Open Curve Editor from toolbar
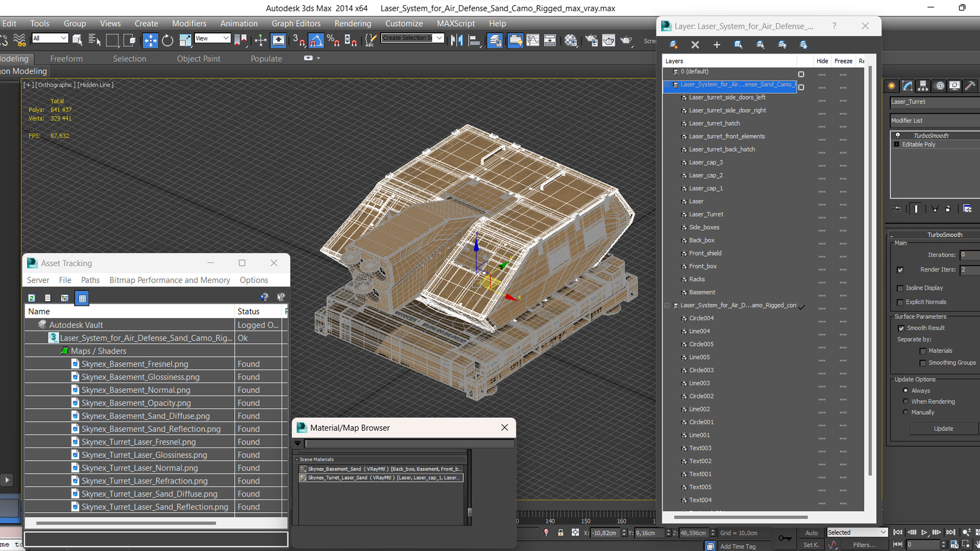This screenshot has width=980, height=551. [532, 40]
